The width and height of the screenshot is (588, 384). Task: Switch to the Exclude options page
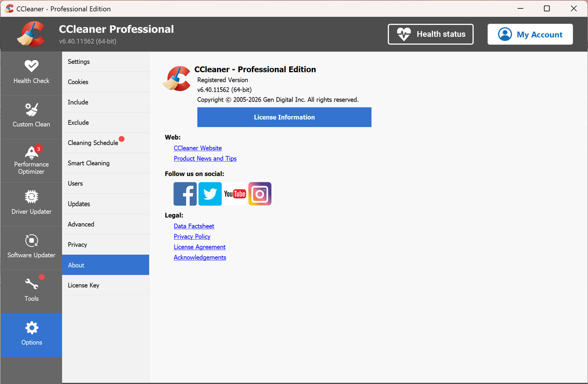tap(106, 123)
